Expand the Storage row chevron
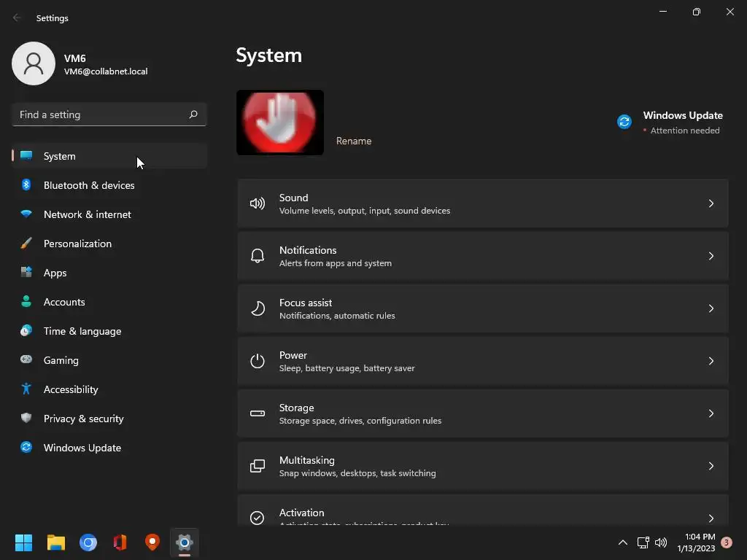Screen dimensions: 747x560 [711, 413]
